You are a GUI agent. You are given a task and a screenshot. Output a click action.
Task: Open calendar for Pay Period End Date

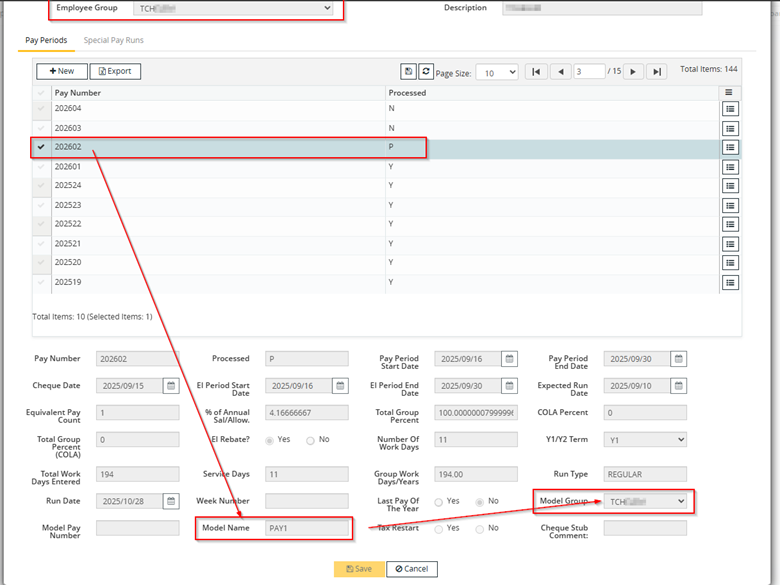point(679,359)
